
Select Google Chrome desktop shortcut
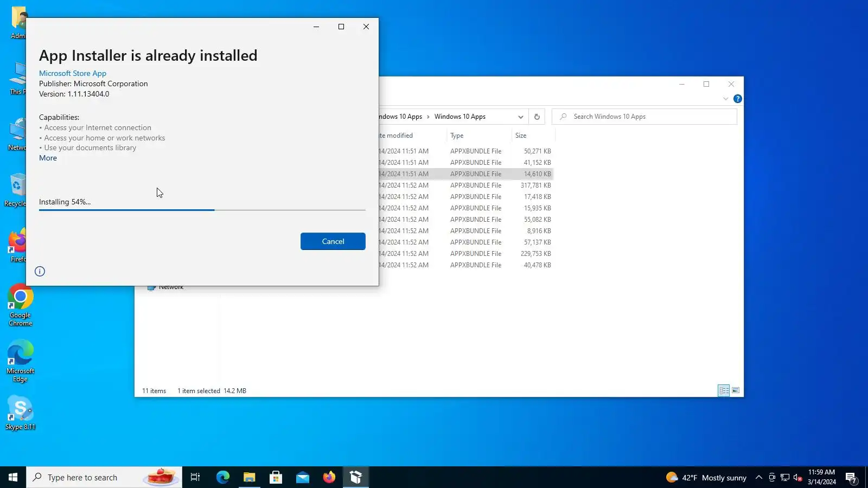(x=20, y=305)
